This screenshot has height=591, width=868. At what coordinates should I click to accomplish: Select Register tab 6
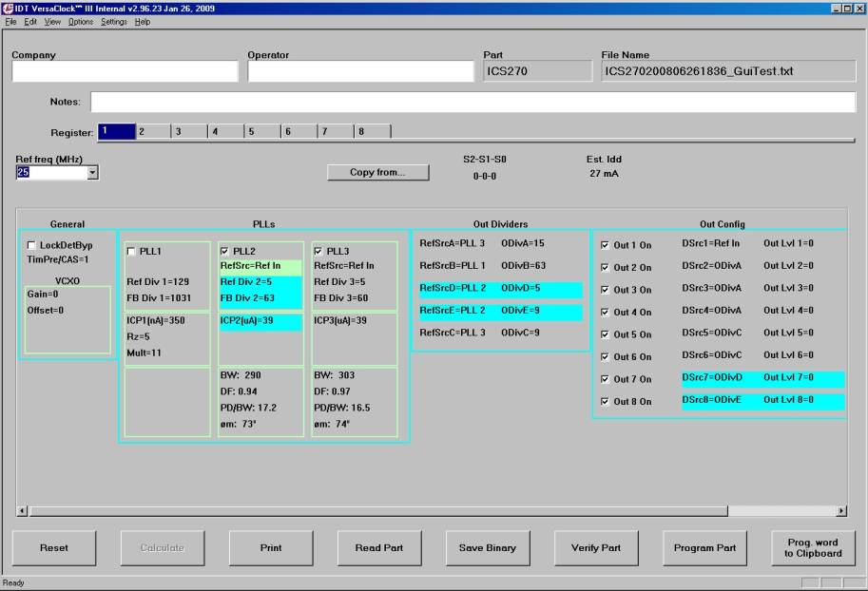299,132
